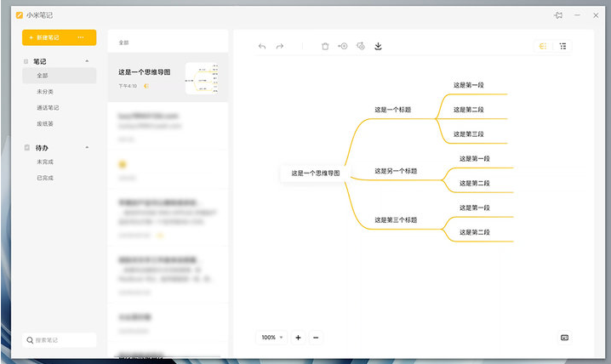Open more options on new note button

[x=81, y=37]
